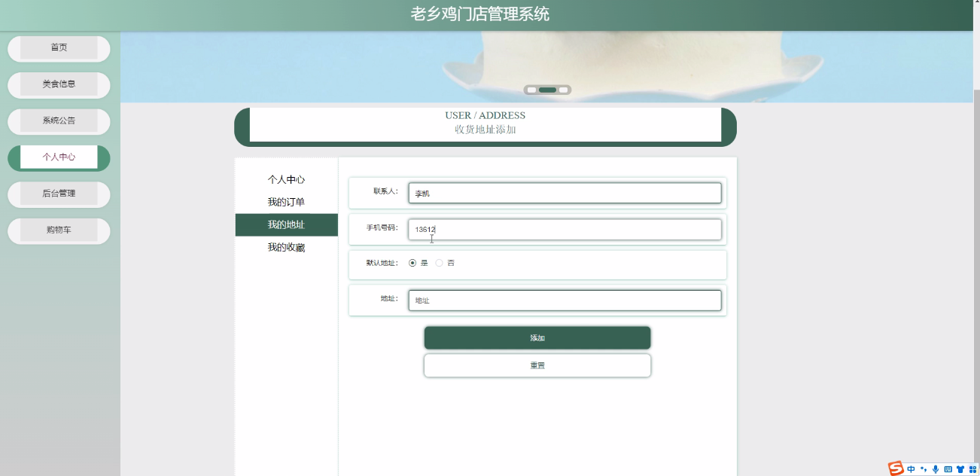This screenshot has height=476, width=980.
Task: Go to the 首页 sidebar item
Action: point(59,48)
